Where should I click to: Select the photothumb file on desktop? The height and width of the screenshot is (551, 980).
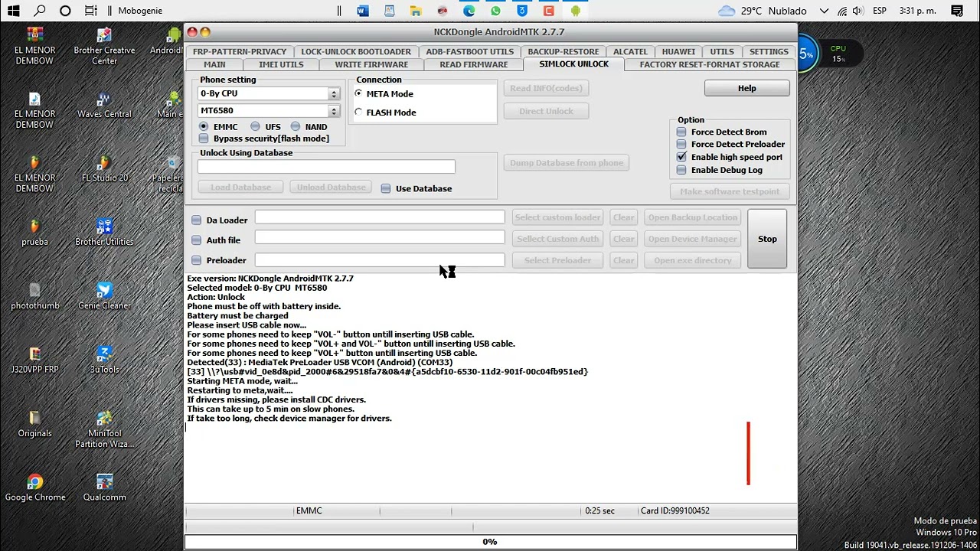click(34, 296)
